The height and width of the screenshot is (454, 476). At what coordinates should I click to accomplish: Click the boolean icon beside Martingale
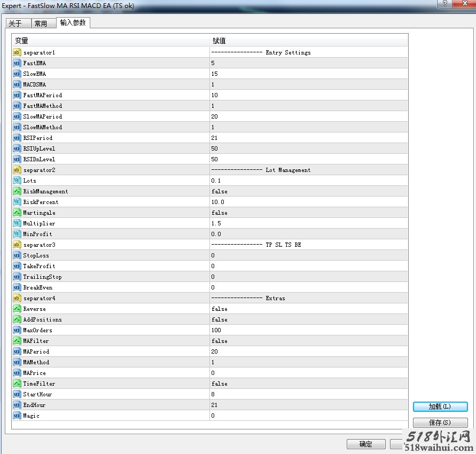point(17,213)
